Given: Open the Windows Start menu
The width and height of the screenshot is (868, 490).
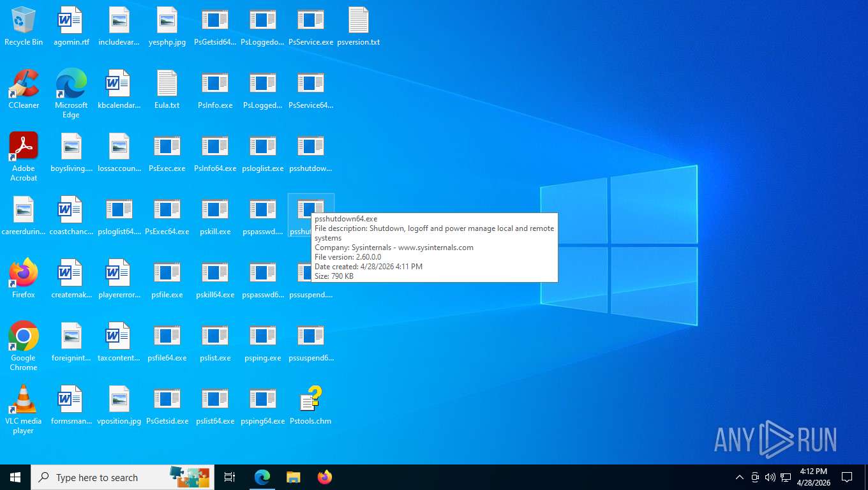Looking at the screenshot, I should point(15,477).
